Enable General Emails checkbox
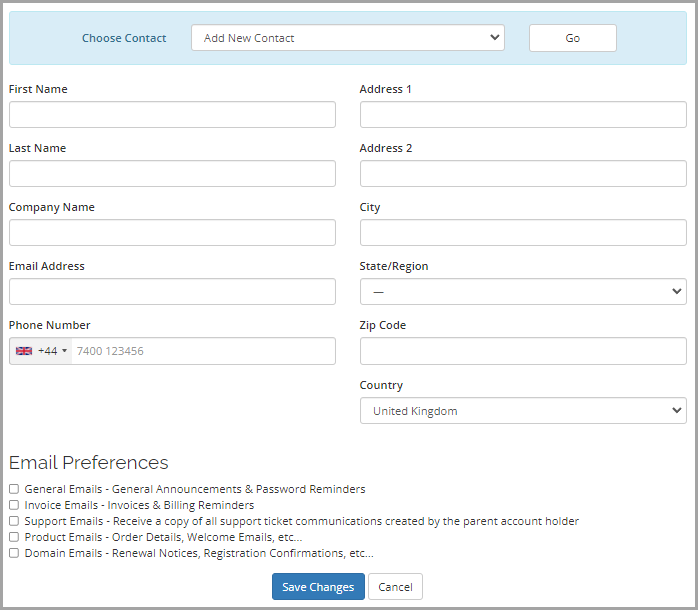698x610 pixels. (x=14, y=489)
